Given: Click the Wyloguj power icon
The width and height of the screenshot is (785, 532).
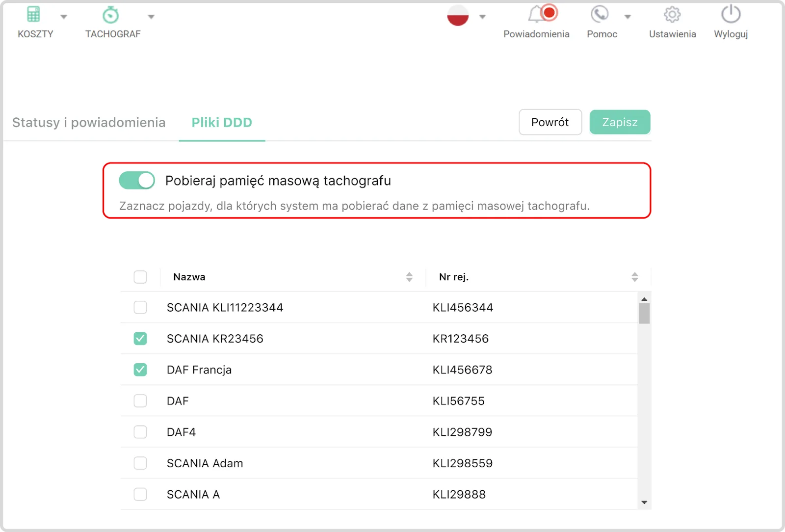Looking at the screenshot, I should click(731, 14).
